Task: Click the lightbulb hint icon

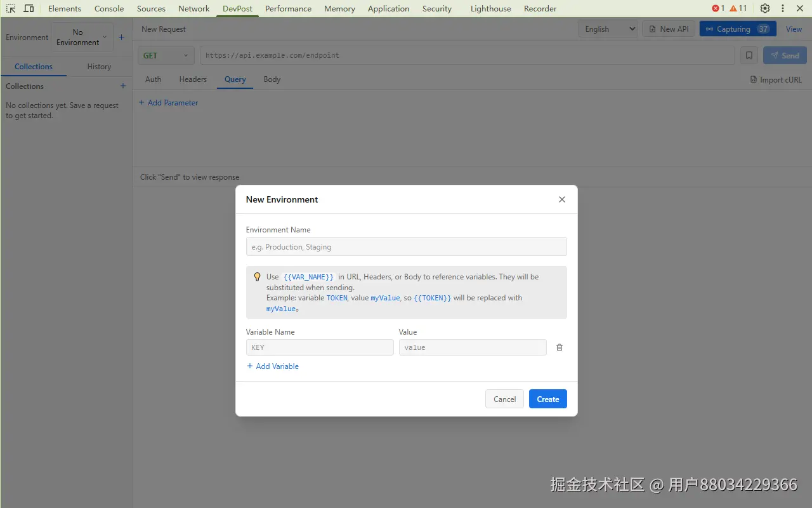Action: pos(257,277)
